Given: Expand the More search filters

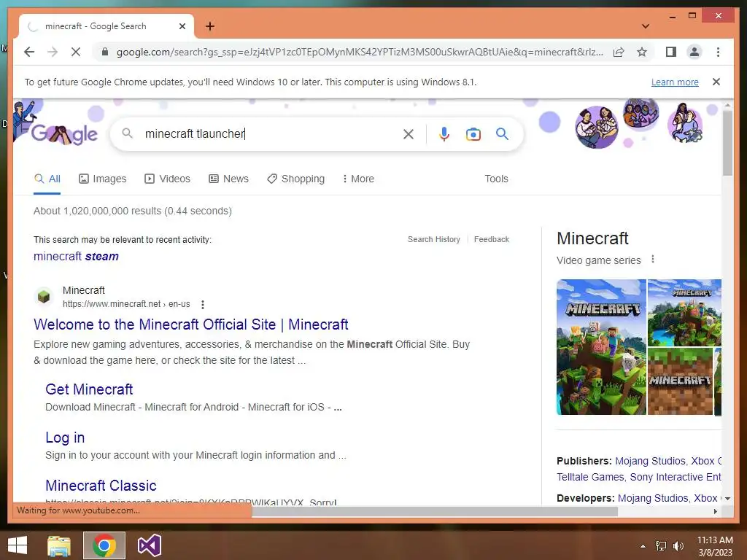Looking at the screenshot, I should [x=358, y=179].
